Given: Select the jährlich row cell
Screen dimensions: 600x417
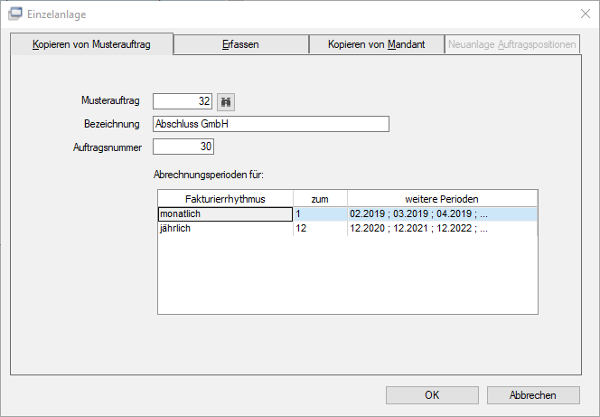Looking at the screenshot, I should click(x=225, y=228).
